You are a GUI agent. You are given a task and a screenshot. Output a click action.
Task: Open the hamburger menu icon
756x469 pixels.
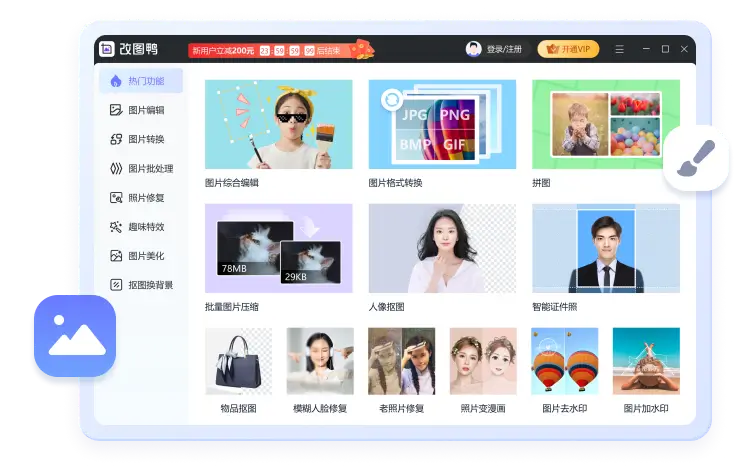[x=620, y=49]
